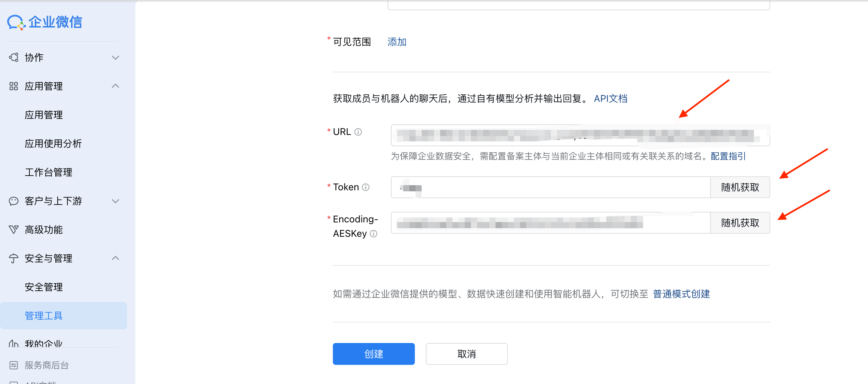The width and height of the screenshot is (868, 384).
Task: Click the 应用管理 grid icon
Action: point(13,86)
